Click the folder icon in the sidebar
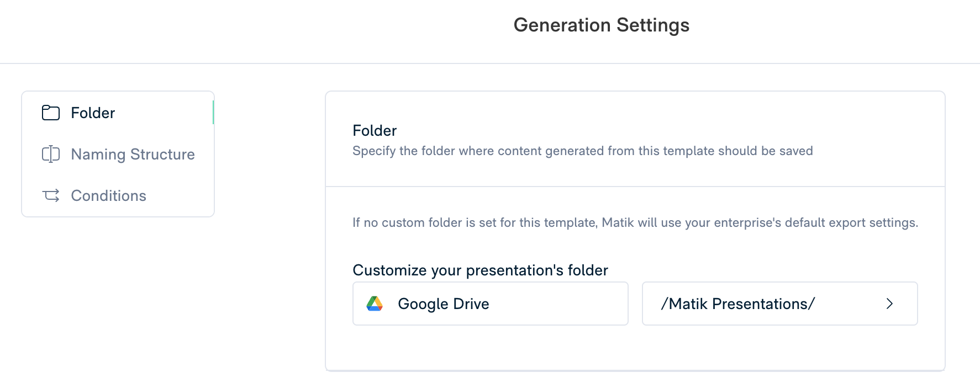 click(51, 113)
